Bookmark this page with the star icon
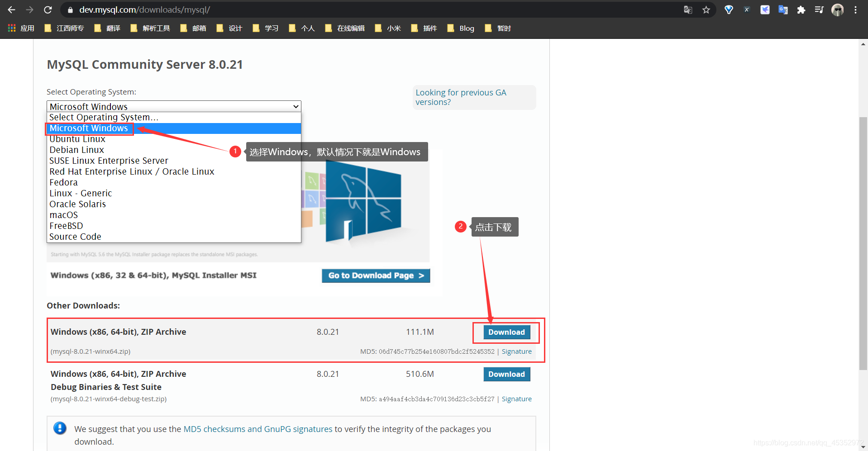 coord(706,9)
